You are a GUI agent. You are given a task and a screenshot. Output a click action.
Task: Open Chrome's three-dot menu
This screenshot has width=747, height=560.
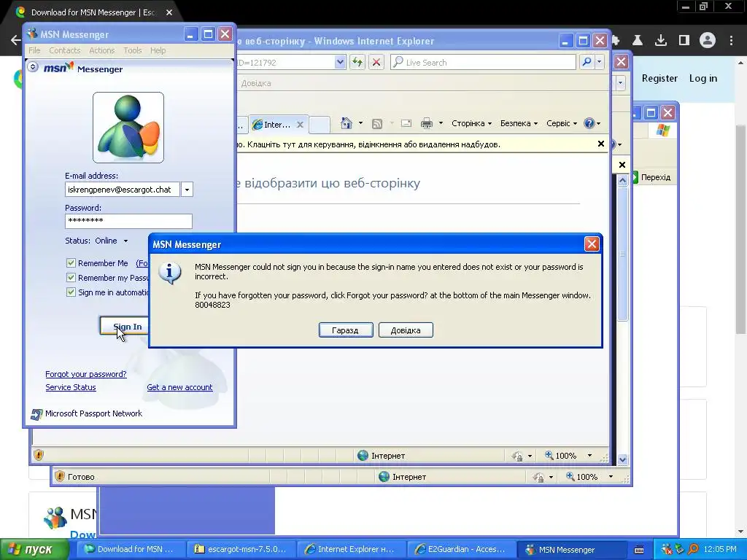tap(731, 41)
